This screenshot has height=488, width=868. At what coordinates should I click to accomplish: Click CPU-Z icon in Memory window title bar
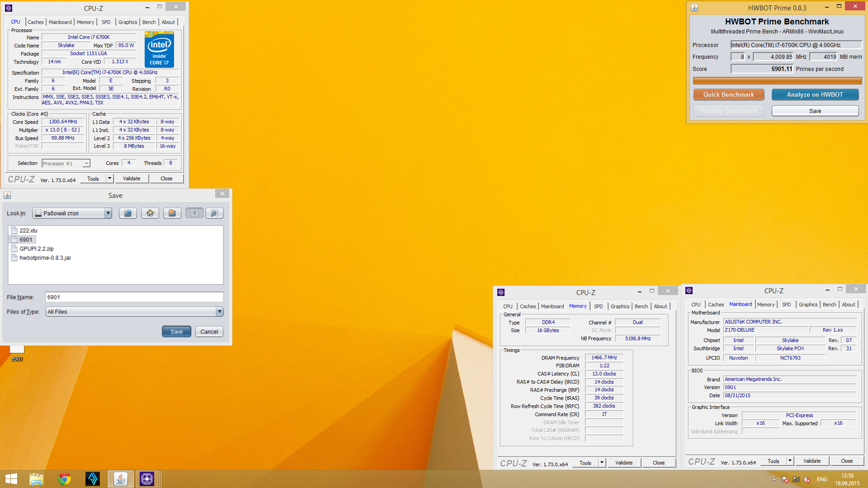[x=500, y=292]
